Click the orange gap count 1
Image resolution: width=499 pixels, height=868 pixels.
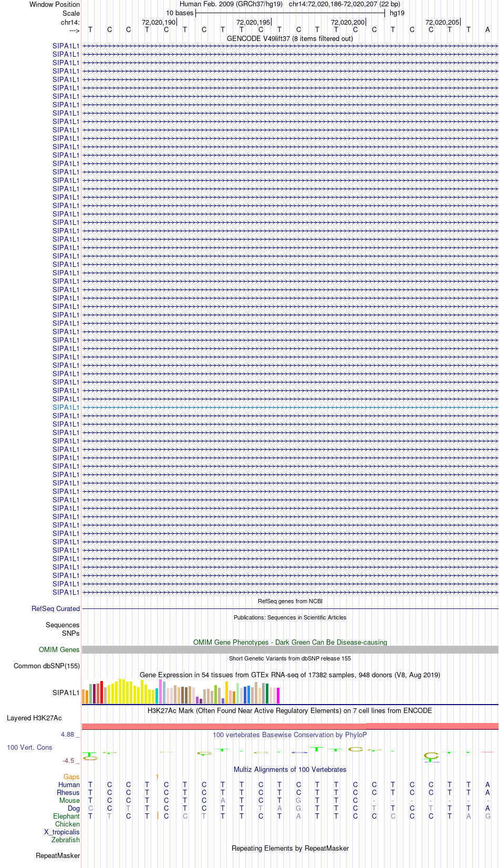(157, 777)
